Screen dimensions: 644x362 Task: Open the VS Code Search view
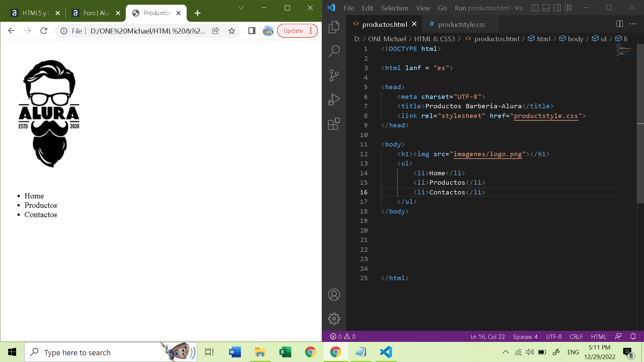tap(334, 51)
